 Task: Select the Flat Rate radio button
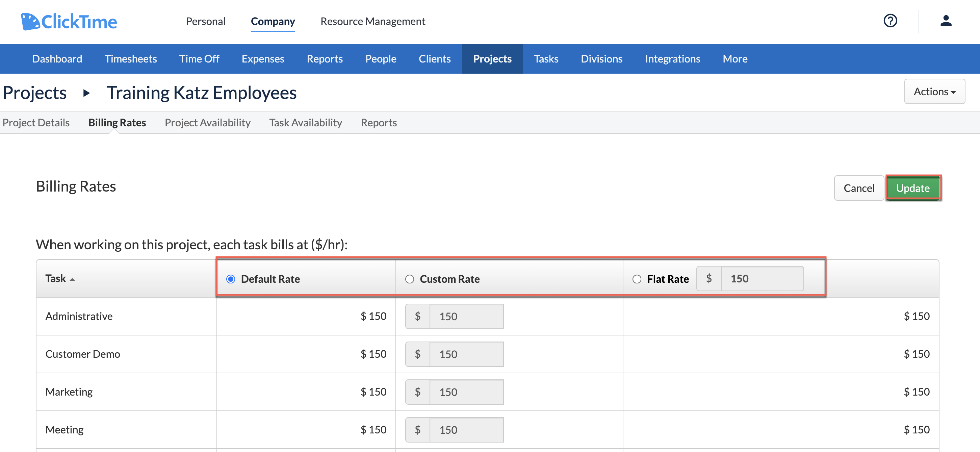click(637, 279)
